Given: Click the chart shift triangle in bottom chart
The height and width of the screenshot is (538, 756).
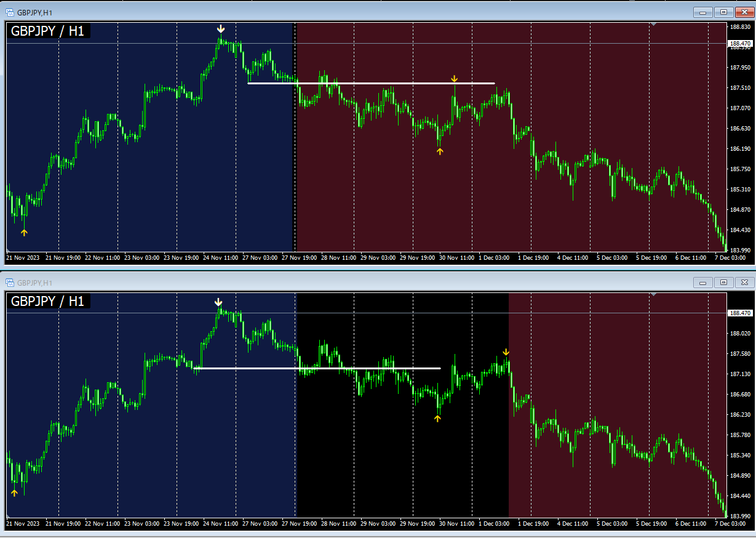Looking at the screenshot, I should [x=654, y=294].
